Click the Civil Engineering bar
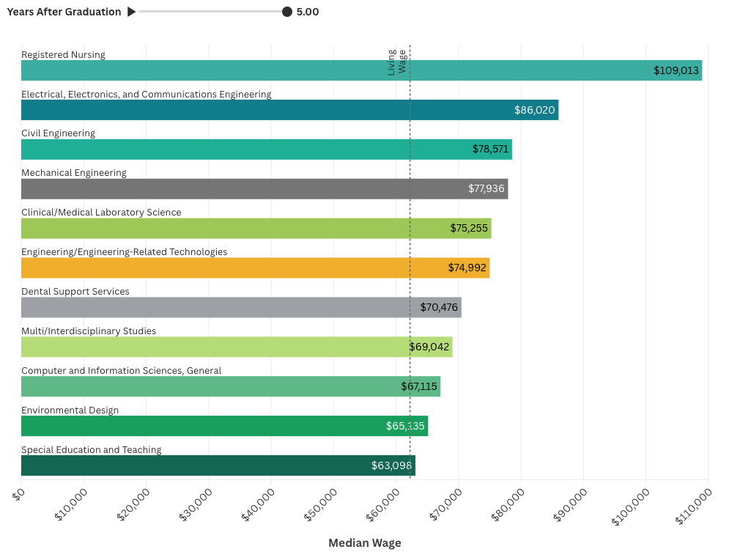The width and height of the screenshot is (729, 560). 267,150
